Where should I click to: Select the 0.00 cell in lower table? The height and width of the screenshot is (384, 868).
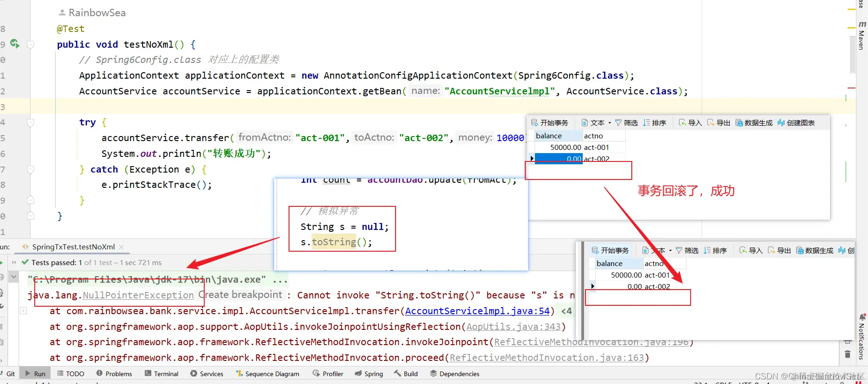(619, 286)
